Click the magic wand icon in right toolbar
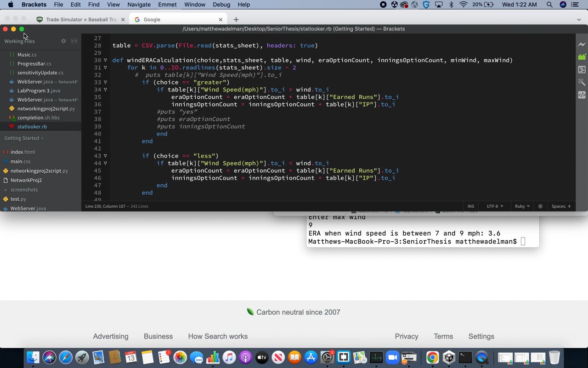The height and width of the screenshot is (368, 588). (x=582, y=82)
